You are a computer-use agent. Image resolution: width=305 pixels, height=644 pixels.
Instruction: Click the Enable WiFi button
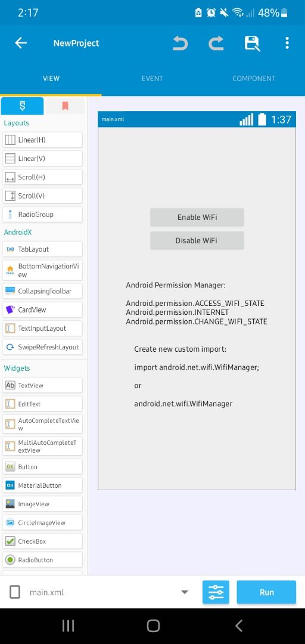pos(197,217)
